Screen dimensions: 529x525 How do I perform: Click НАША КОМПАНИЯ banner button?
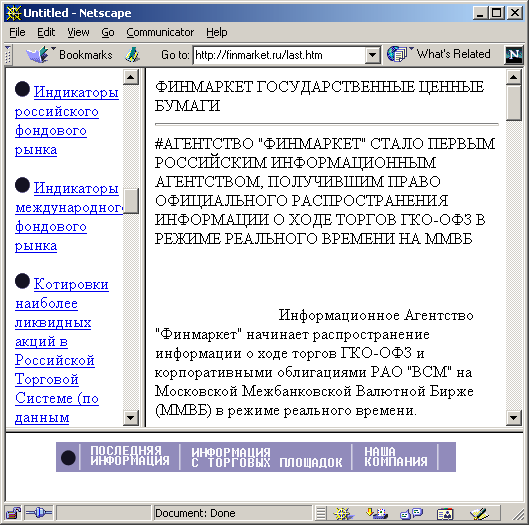click(395, 457)
